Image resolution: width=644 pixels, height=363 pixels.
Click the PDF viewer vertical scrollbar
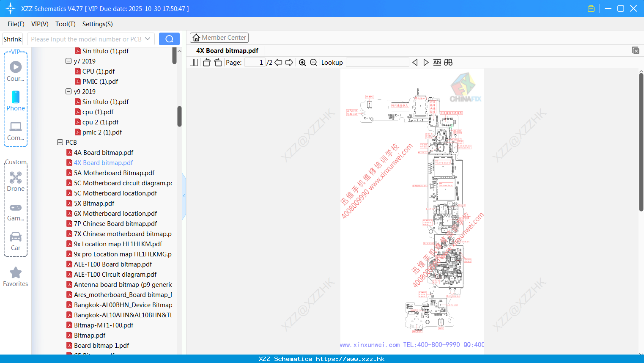click(641, 142)
